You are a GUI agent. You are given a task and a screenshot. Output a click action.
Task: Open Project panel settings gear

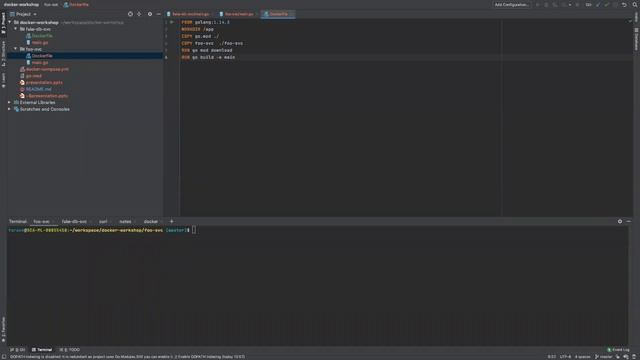150,14
